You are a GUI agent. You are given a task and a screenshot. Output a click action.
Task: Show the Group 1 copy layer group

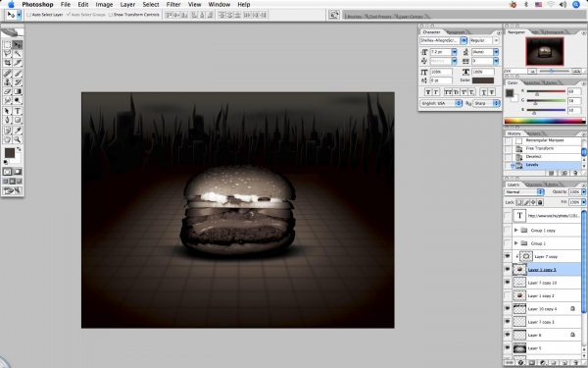[508, 230]
